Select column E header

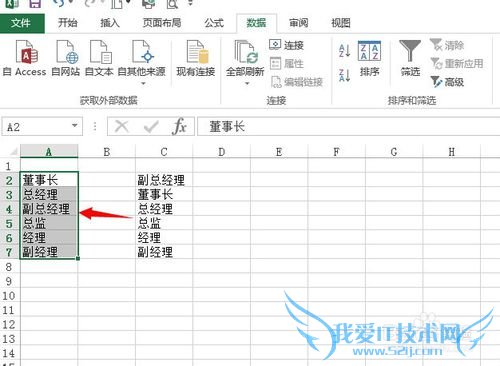tap(279, 152)
